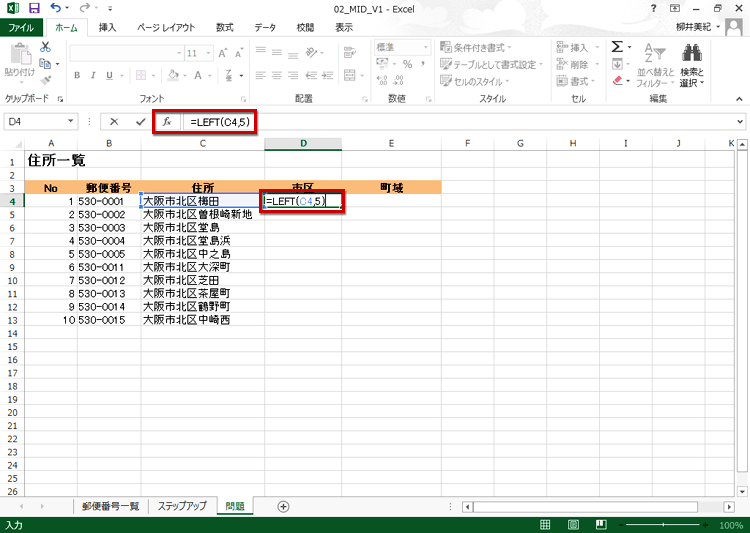This screenshot has width=750, height=533.
Task: Click the Wrap Text icon
Action: 350,52
